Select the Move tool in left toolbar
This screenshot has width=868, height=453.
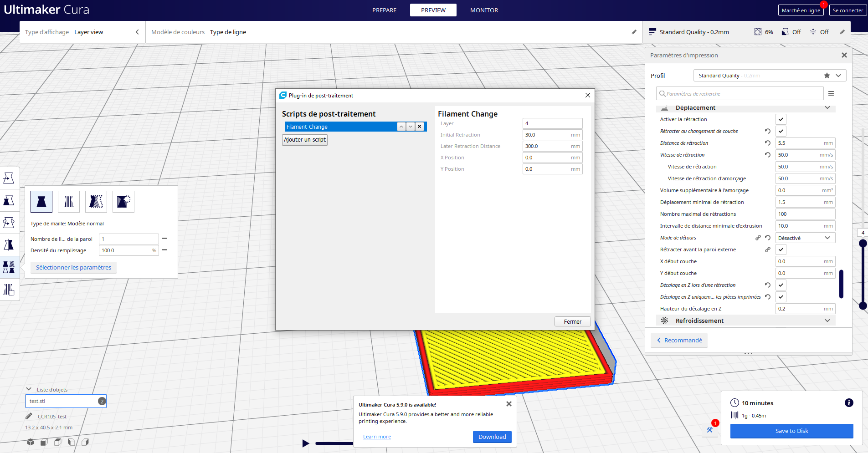coord(9,178)
